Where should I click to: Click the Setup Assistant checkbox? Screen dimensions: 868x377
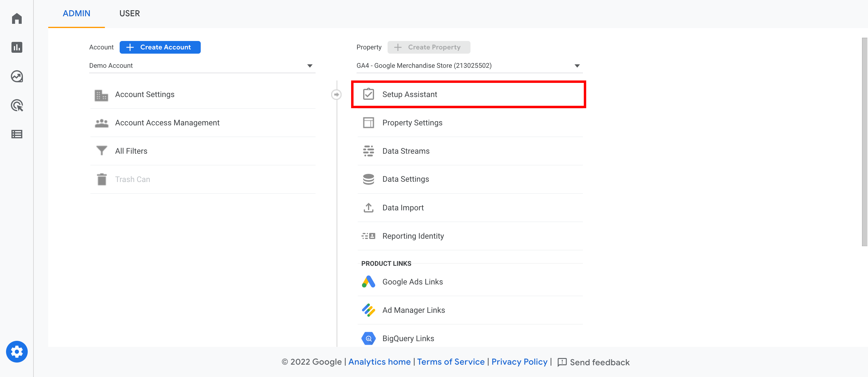[368, 94]
